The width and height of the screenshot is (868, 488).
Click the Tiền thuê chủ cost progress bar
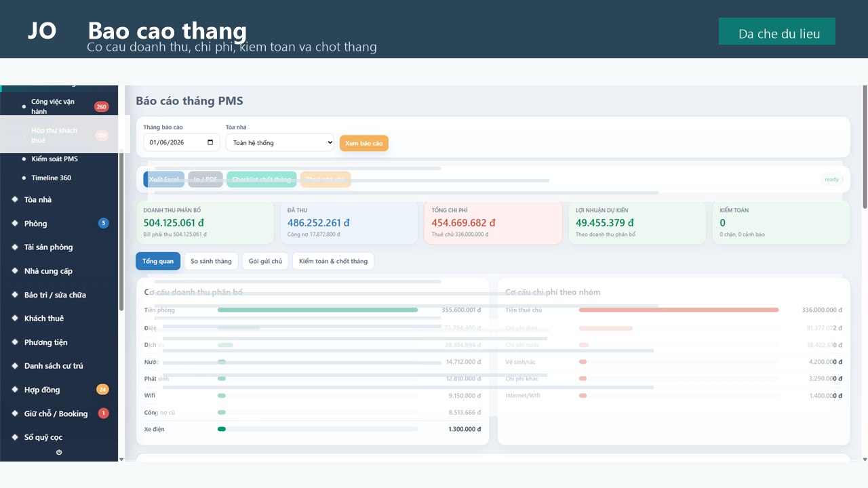tap(679, 310)
